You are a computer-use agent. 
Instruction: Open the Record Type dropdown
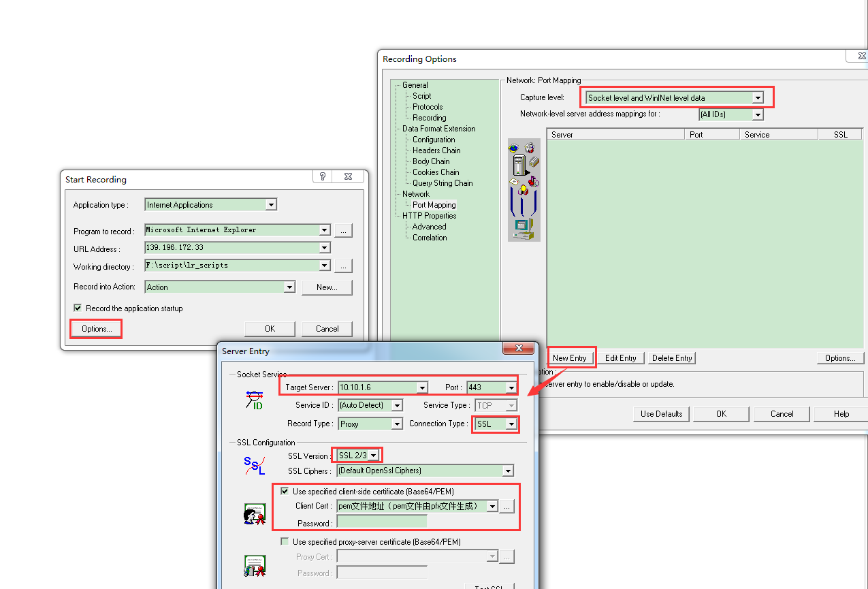point(397,424)
